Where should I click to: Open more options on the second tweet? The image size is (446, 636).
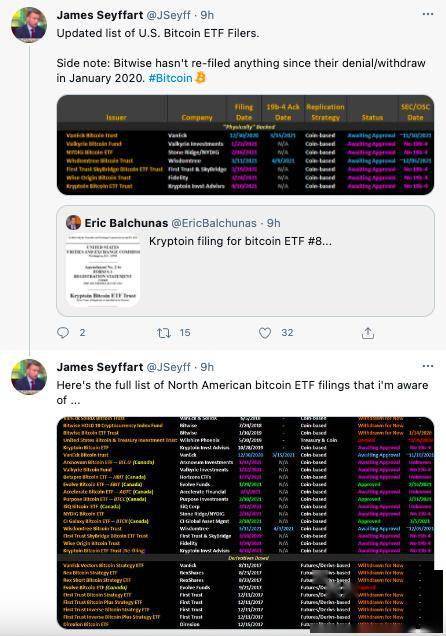click(428, 366)
